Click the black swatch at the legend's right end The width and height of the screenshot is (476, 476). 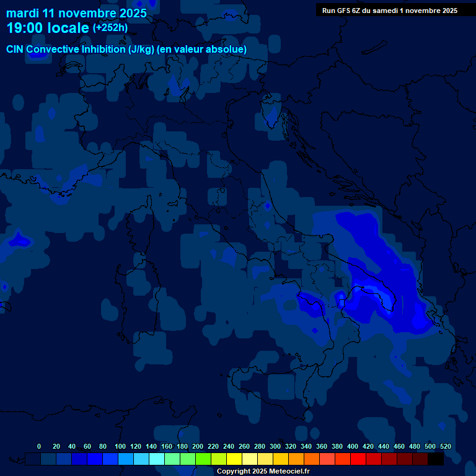[436, 459]
